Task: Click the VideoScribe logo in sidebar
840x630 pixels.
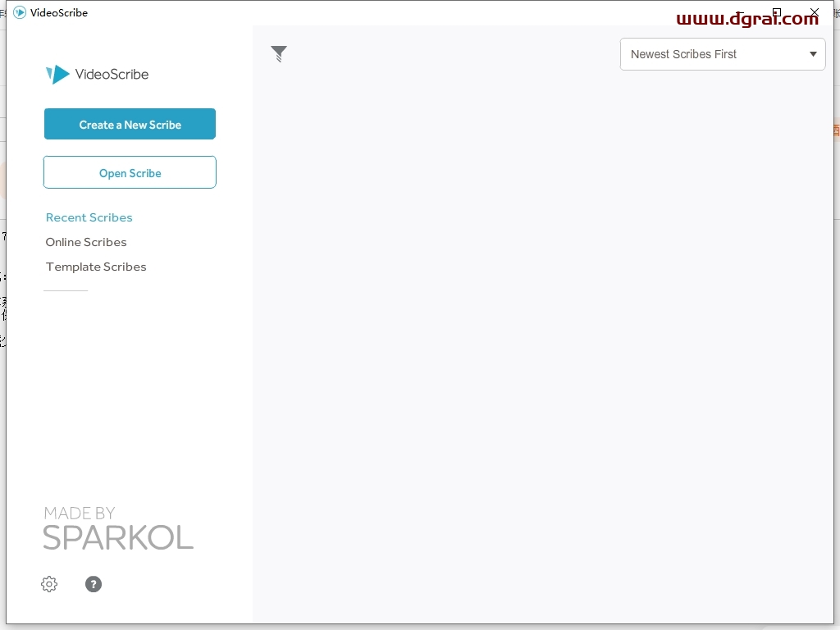Action: pos(97,74)
